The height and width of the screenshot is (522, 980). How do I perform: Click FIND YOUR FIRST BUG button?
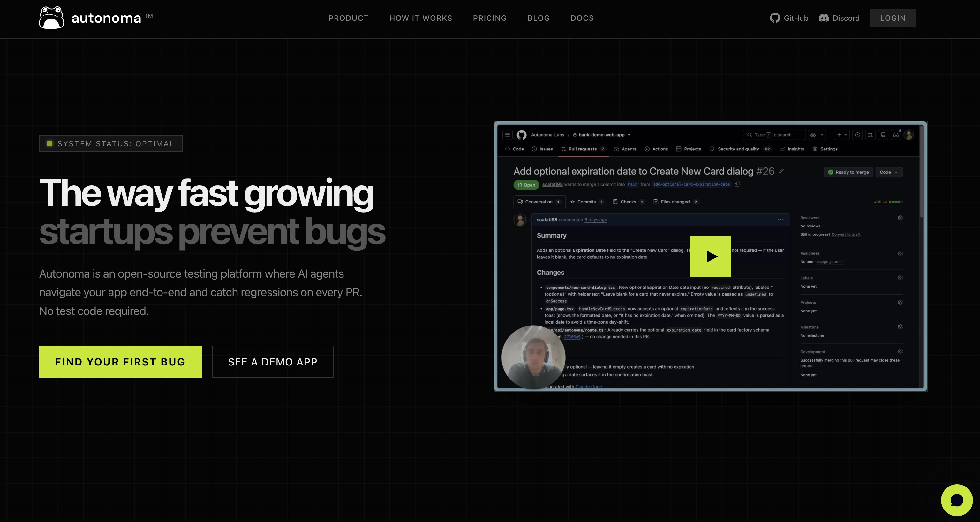pyautogui.click(x=120, y=362)
